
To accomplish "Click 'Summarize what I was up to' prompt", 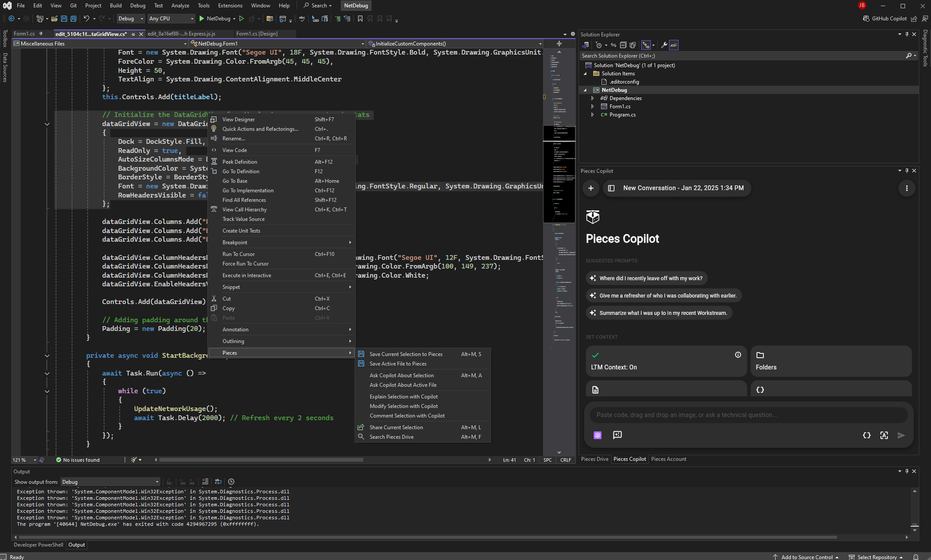I will pyautogui.click(x=659, y=313).
